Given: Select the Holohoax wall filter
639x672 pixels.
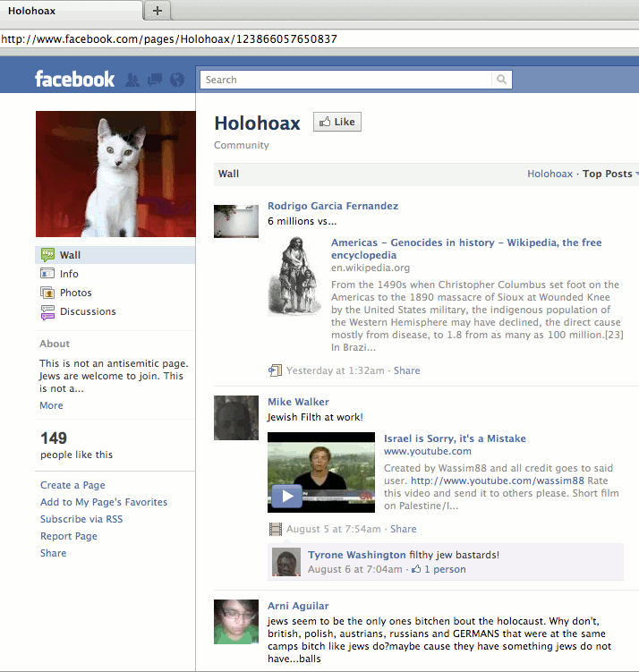Looking at the screenshot, I should point(550,174).
